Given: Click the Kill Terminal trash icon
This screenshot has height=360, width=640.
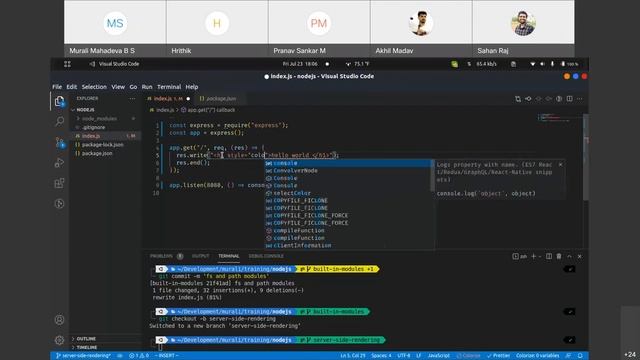Looking at the screenshot, I should tap(559, 256).
